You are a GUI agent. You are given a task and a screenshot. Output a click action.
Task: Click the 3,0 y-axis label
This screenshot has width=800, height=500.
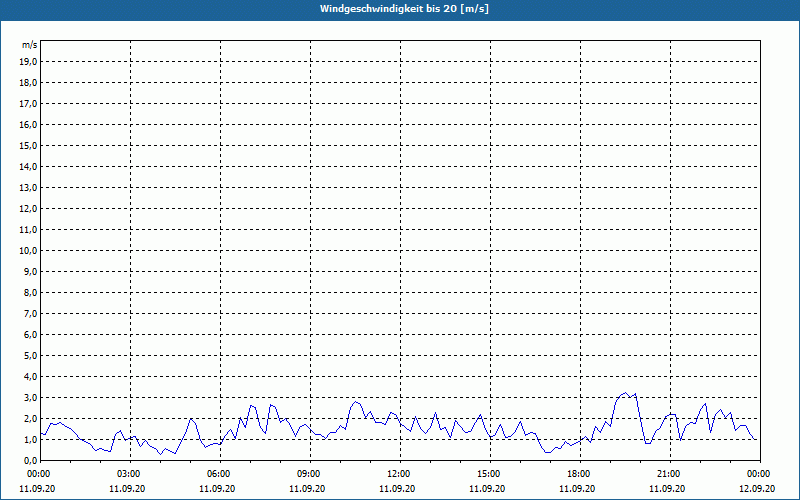[x=30, y=397]
